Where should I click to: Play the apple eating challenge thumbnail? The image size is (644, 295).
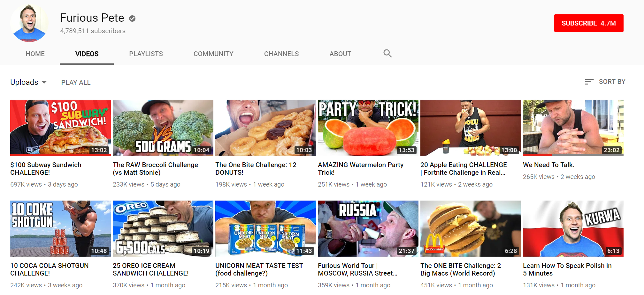tap(471, 128)
